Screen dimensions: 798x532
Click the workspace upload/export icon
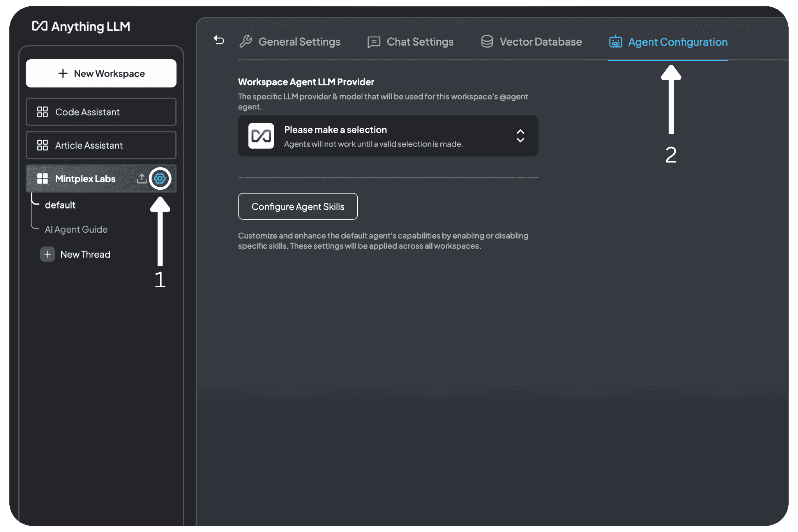[141, 178]
